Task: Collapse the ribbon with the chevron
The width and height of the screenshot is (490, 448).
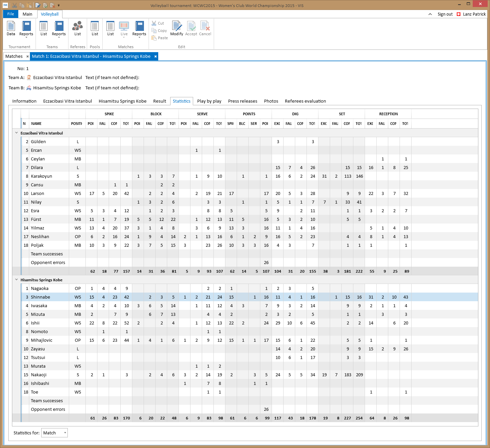Action: pyautogui.click(x=430, y=14)
